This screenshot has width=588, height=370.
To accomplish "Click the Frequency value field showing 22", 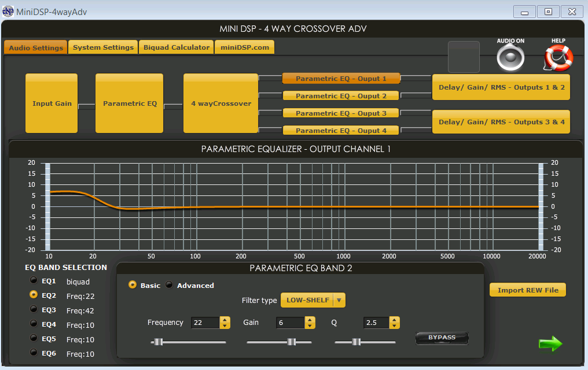I will coord(205,323).
